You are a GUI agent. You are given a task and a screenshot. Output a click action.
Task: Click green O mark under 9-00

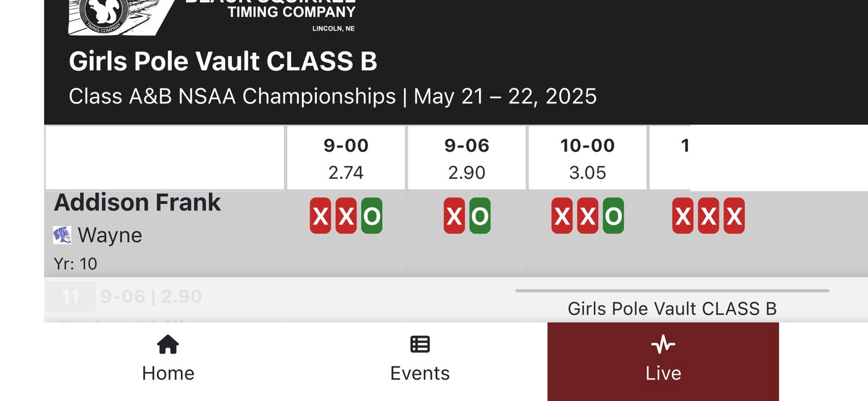pyautogui.click(x=372, y=216)
